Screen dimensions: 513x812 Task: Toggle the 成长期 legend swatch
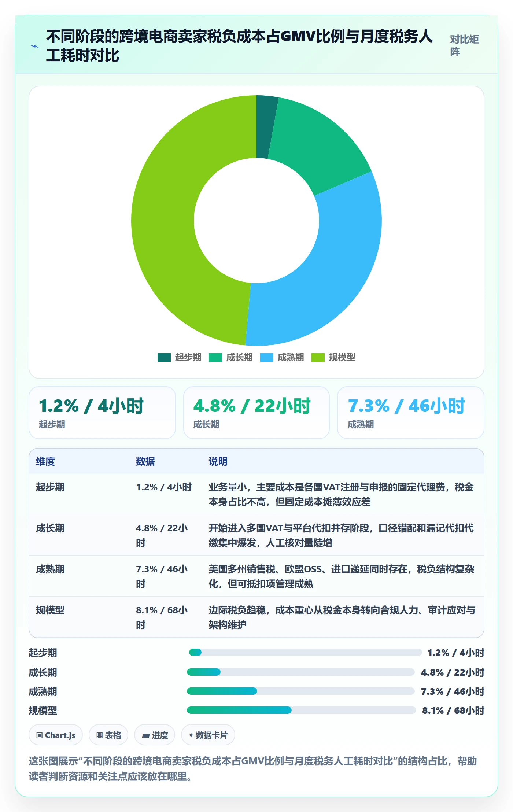click(x=215, y=357)
